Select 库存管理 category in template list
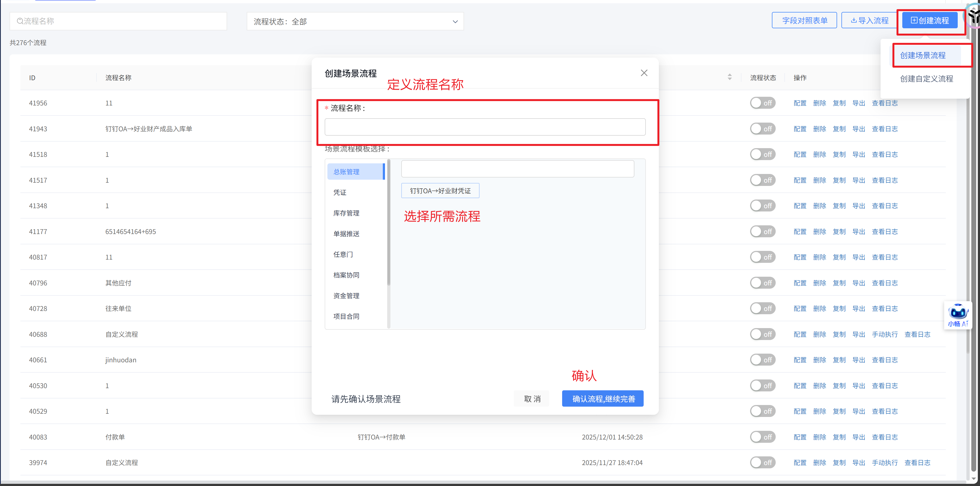 coord(346,213)
